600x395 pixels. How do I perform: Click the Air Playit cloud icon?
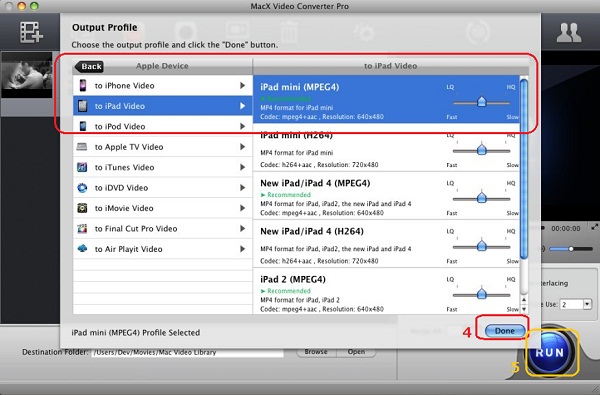click(82, 248)
